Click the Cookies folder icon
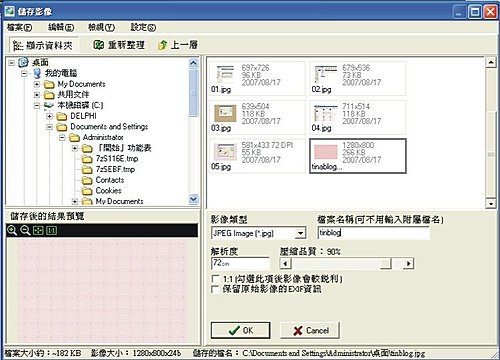Screen dimensions: 500x360 [x=87, y=191]
